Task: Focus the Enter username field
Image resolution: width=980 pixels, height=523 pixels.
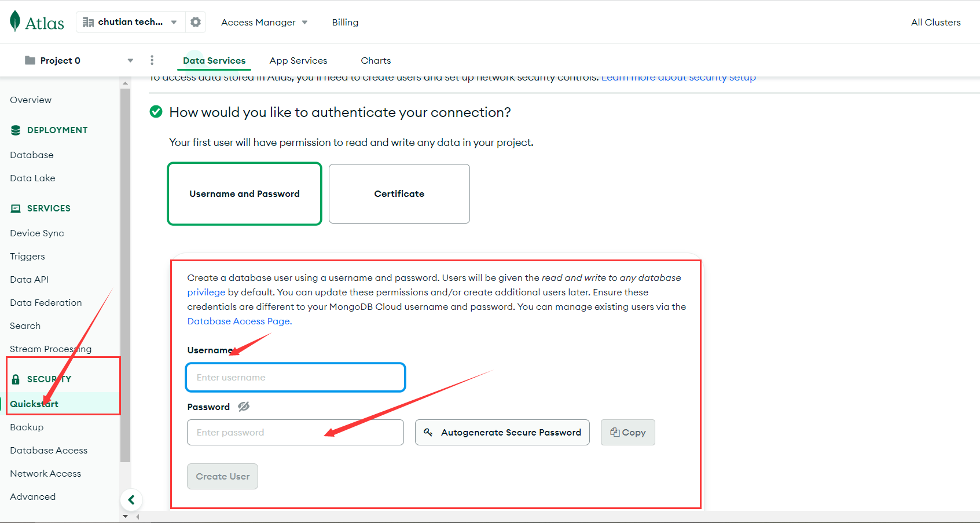Action: pos(295,378)
